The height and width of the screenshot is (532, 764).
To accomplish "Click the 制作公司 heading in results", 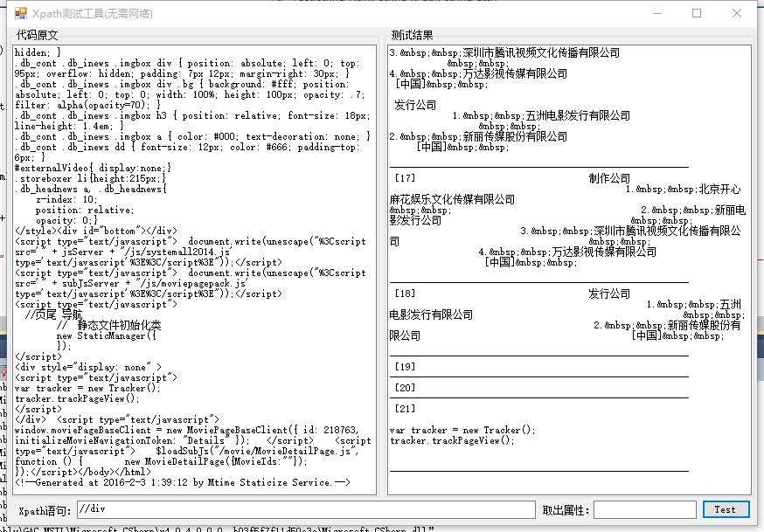I will [x=609, y=178].
